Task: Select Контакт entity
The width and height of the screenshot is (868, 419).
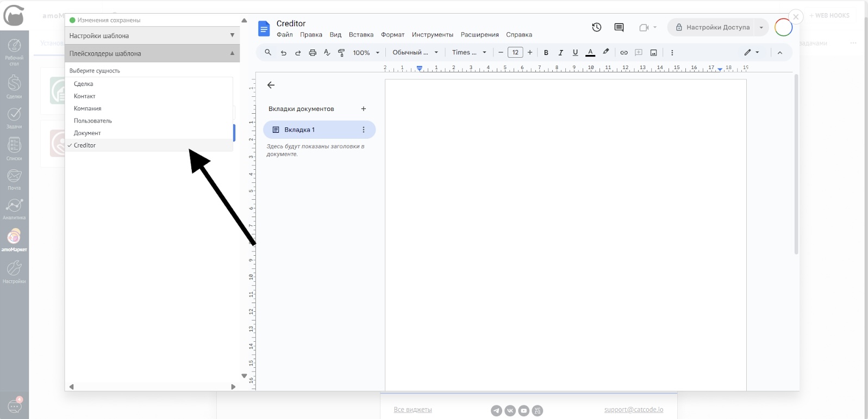Action: tap(149, 96)
